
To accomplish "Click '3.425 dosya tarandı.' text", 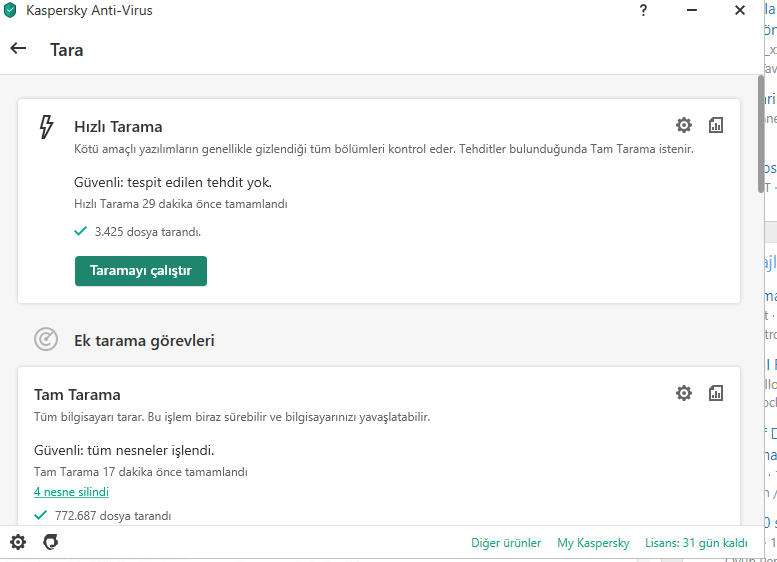I will click(148, 232).
